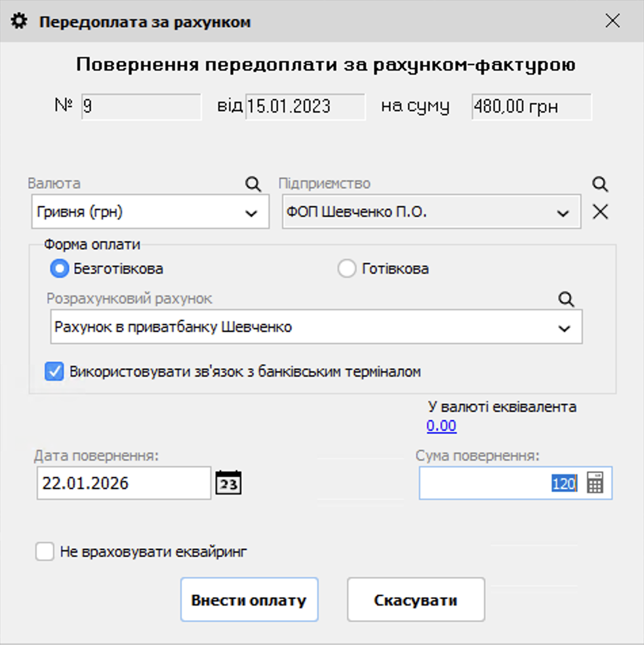Enable the Не враховувати еквайринг checkbox

click(44, 551)
